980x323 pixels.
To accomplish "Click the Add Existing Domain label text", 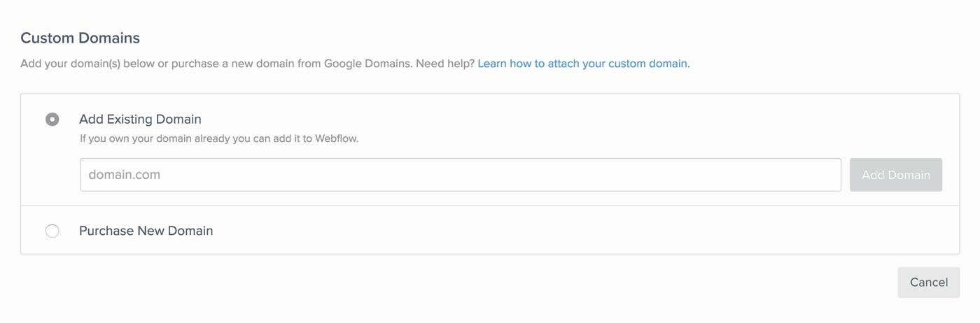I will point(140,120).
